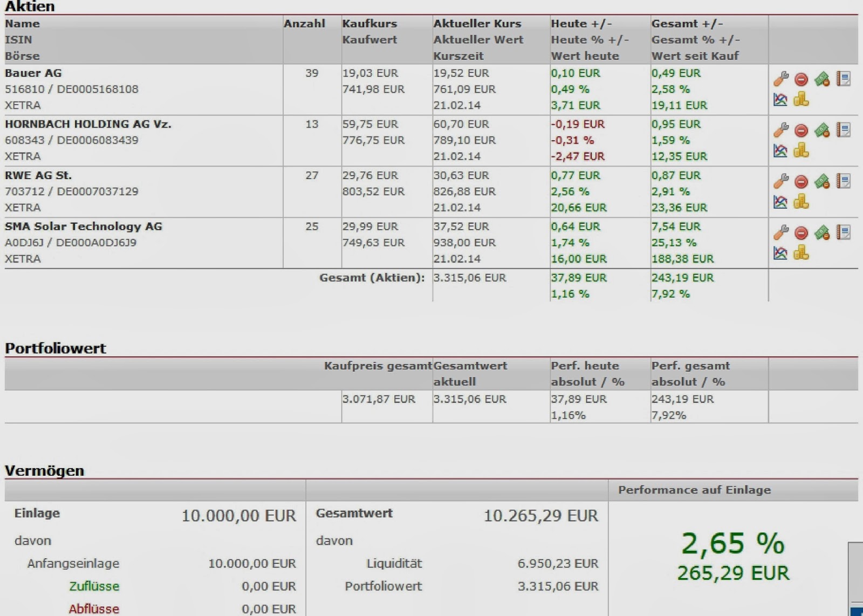Open the line chart icon for SMA Solar Technology
The height and width of the screenshot is (616, 863).
pyautogui.click(x=780, y=253)
